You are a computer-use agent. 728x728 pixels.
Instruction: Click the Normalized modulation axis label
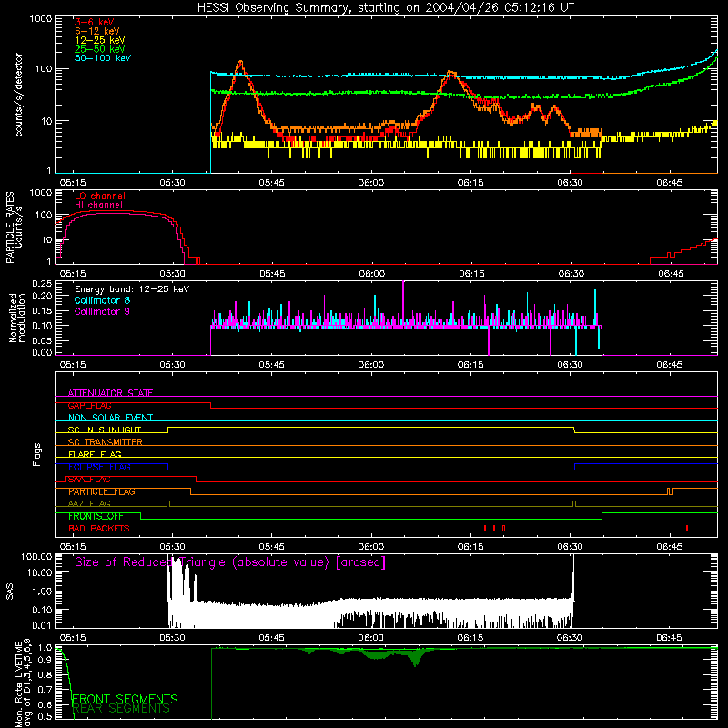[17, 318]
